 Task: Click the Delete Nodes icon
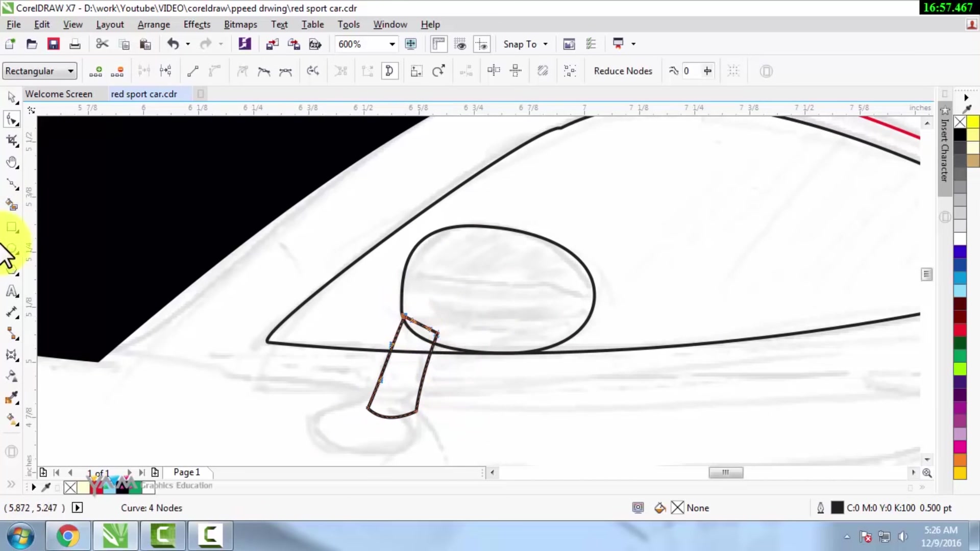coord(117,70)
